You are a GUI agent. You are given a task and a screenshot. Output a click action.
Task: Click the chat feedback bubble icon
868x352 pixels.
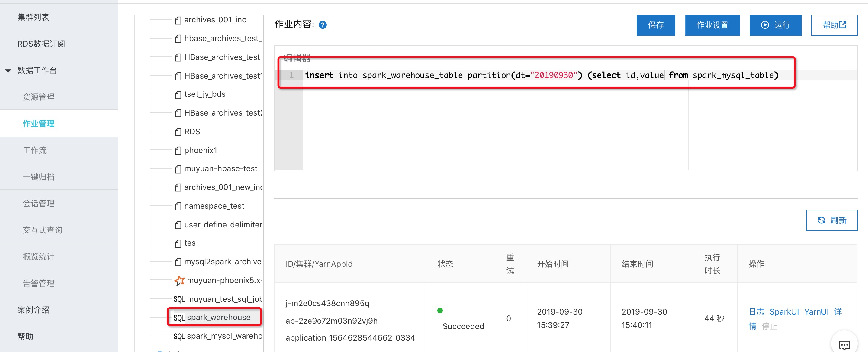tap(844, 344)
